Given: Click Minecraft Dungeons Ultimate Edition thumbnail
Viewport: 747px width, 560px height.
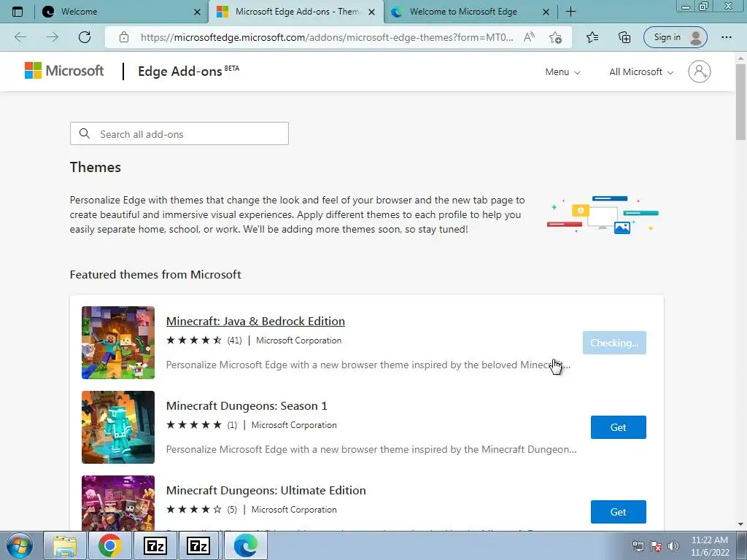Looking at the screenshot, I should tap(118, 503).
